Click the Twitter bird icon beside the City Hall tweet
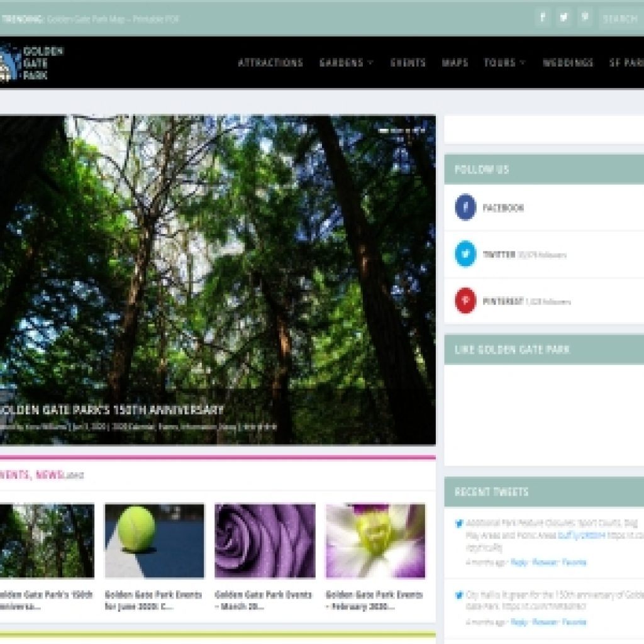Image resolution: width=644 pixels, height=644 pixels. click(458, 595)
